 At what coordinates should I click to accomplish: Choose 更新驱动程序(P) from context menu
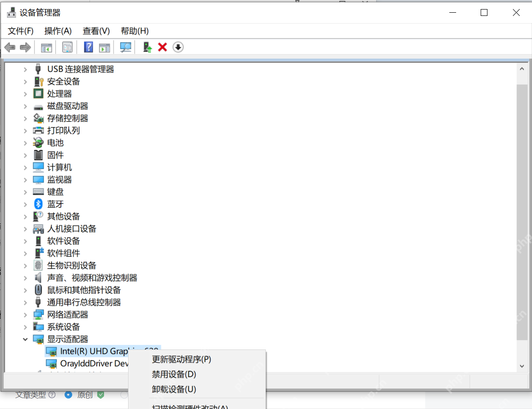click(x=197, y=359)
